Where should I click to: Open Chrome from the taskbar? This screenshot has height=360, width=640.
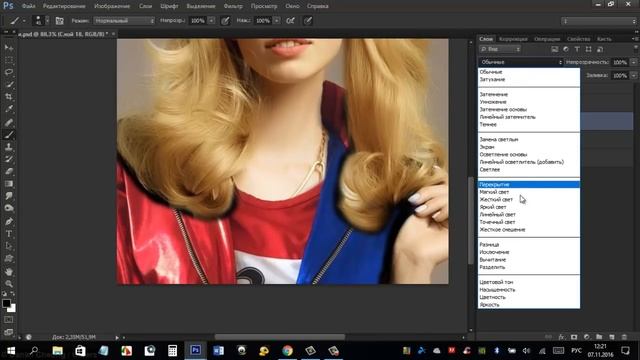pos(287,351)
